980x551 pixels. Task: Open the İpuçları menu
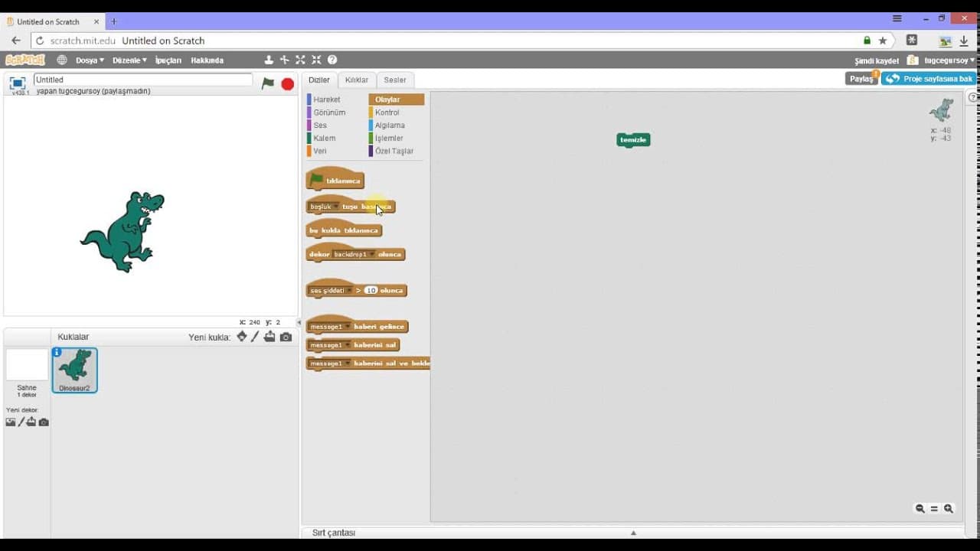coord(168,60)
